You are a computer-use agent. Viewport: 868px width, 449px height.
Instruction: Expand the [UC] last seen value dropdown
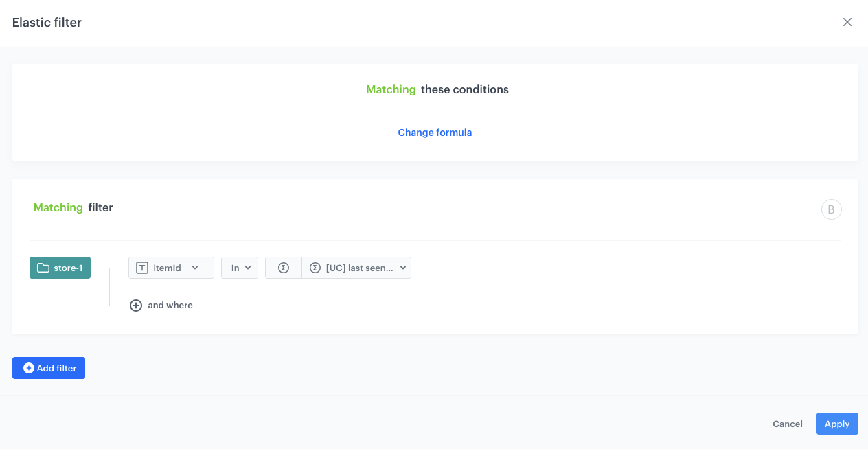tap(404, 268)
